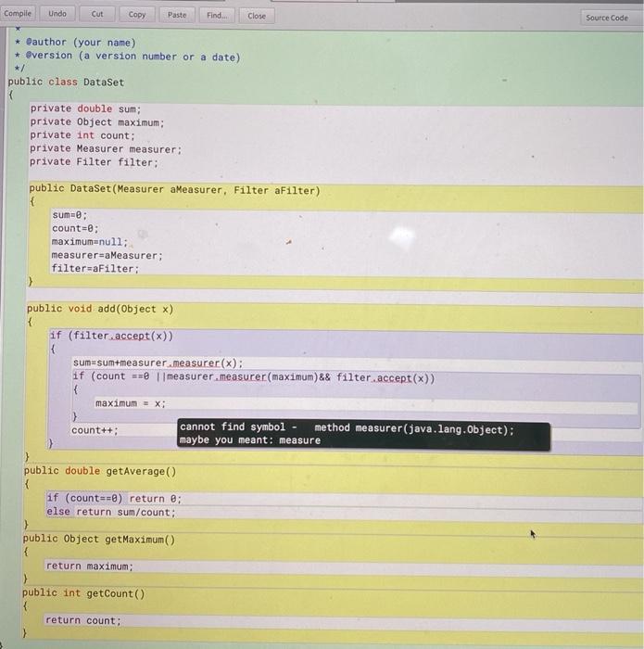
Task: Click line 'filter=aFilter;'
Action: coord(95,268)
